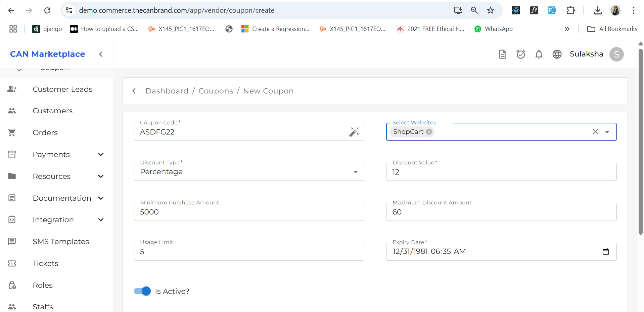
Task: Open the document icon in header
Action: pyautogui.click(x=502, y=54)
